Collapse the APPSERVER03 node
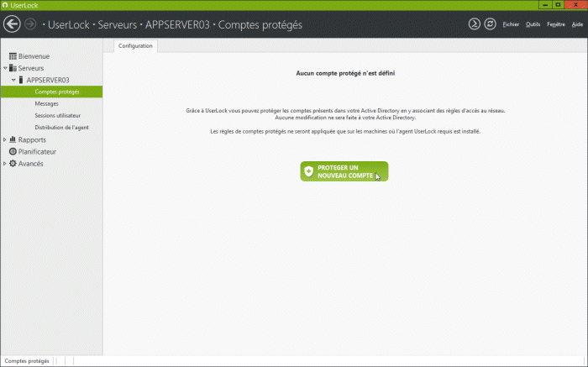 13,81
